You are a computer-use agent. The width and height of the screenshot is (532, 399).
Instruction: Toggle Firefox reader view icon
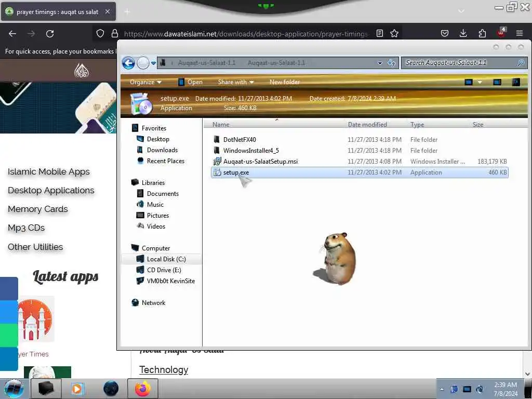380,33
